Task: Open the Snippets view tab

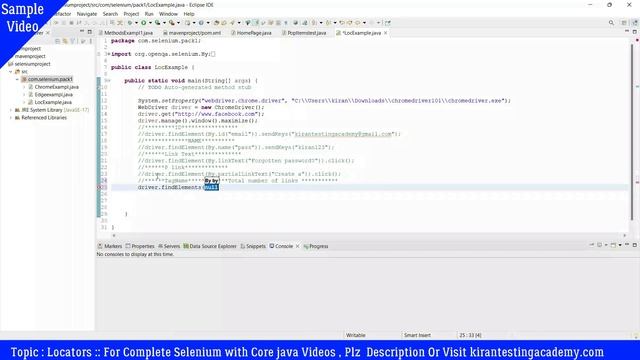Action: coord(253,246)
